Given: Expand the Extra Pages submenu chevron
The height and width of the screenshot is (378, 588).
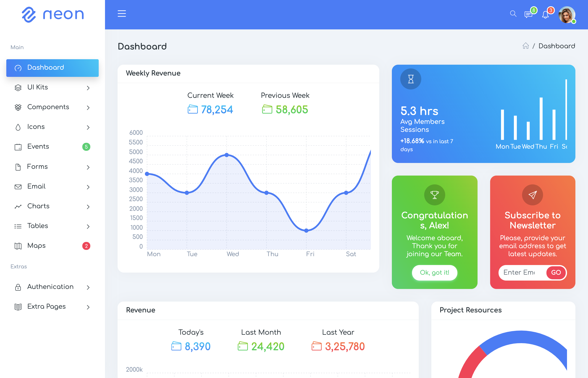Looking at the screenshot, I should (x=88, y=307).
